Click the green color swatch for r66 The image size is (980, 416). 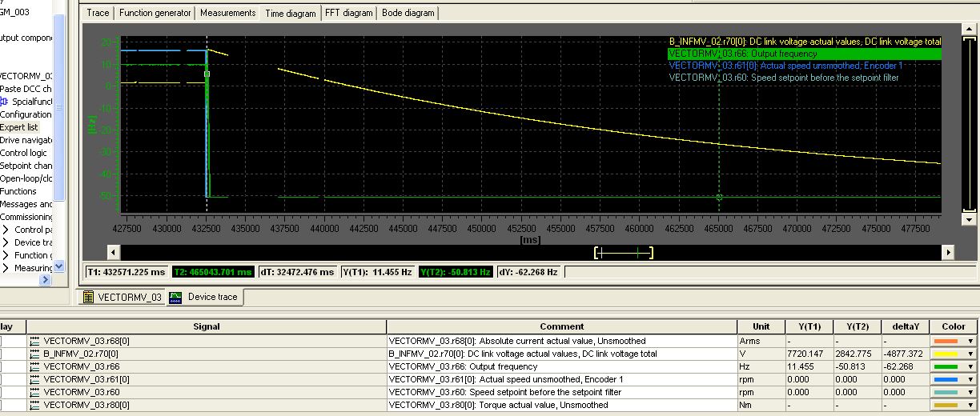[946, 366]
